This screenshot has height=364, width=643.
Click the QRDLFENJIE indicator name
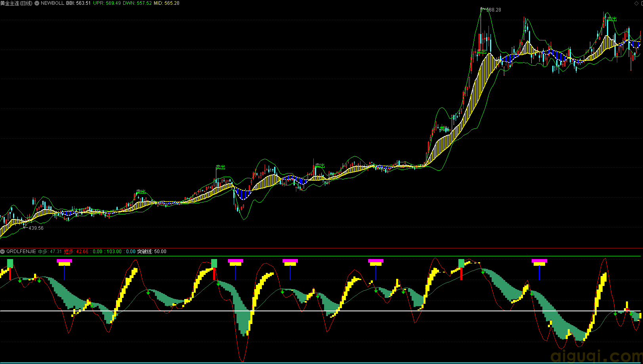[x=21, y=252]
